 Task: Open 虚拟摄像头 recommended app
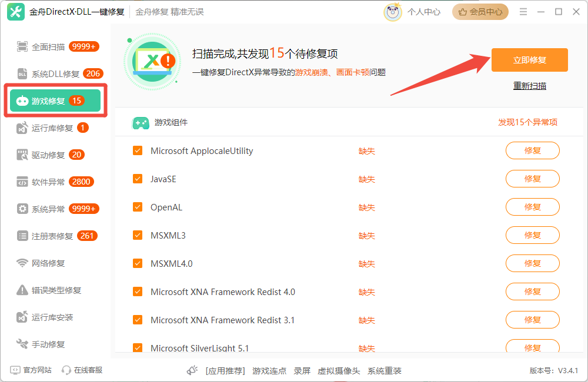click(339, 371)
